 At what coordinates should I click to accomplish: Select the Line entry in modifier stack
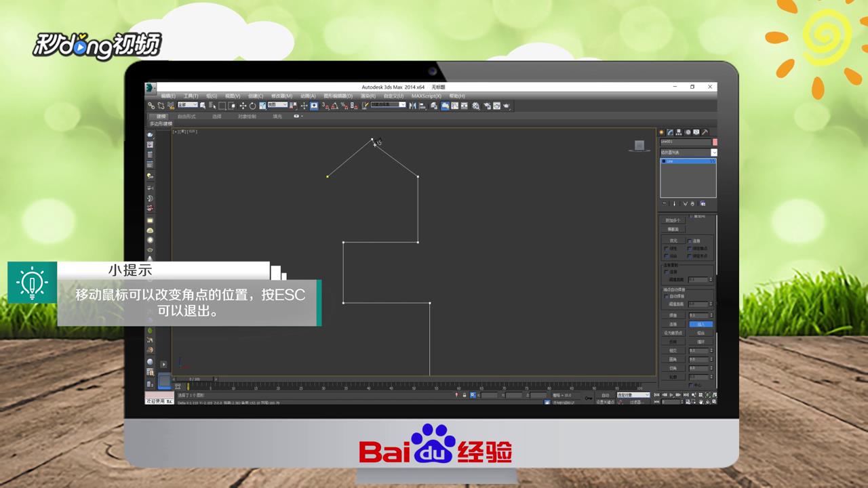point(688,161)
